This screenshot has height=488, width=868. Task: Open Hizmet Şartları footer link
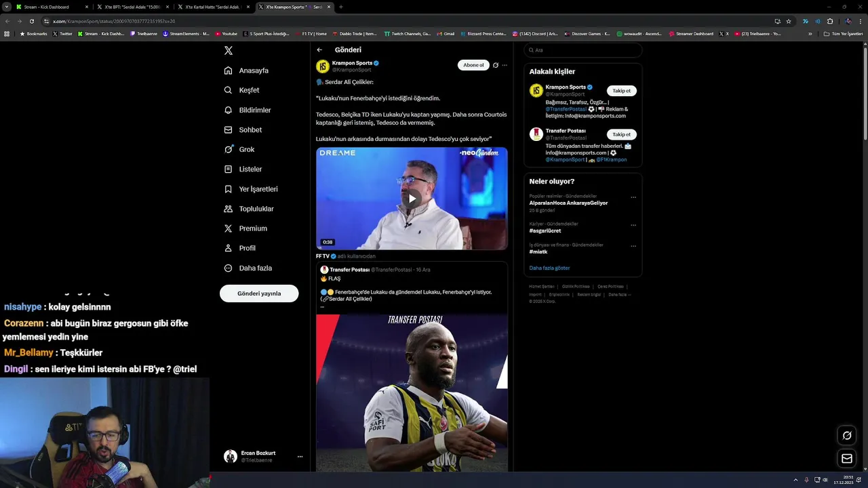click(541, 287)
